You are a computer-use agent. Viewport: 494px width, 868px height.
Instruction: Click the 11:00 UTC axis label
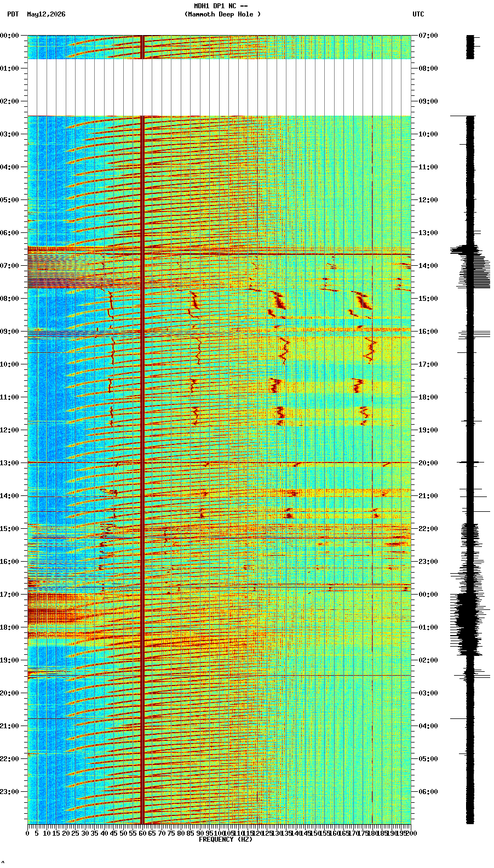(x=428, y=167)
